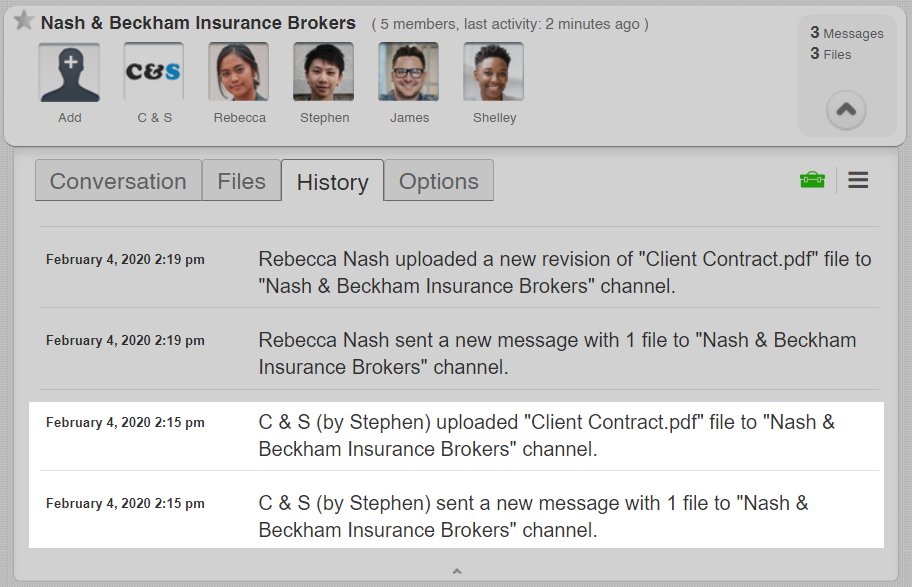Open the hamburger menu icon
This screenshot has width=912, height=587.
click(x=858, y=180)
